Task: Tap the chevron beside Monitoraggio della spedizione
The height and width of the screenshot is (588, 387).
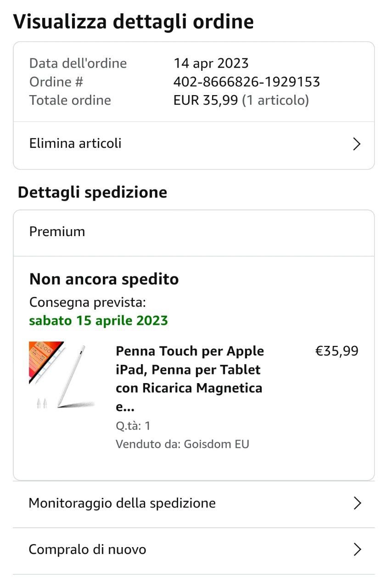Action: click(x=357, y=503)
